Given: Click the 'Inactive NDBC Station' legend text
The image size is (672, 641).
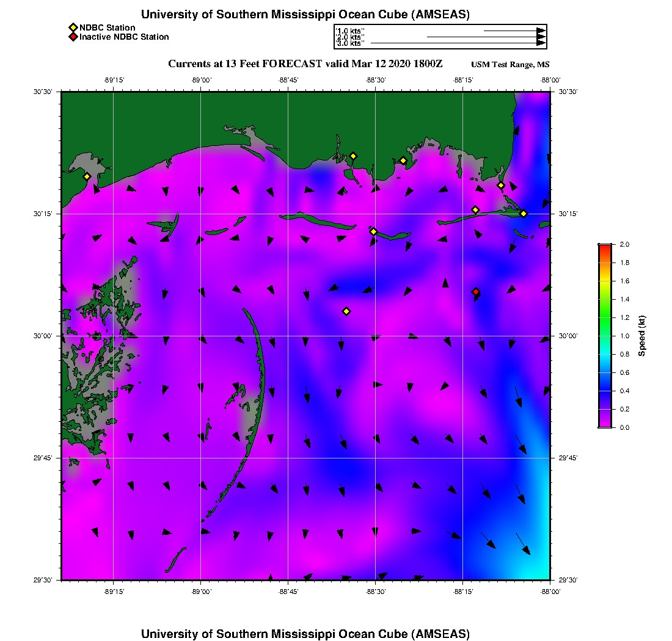Looking at the screenshot, I should click(x=124, y=37).
